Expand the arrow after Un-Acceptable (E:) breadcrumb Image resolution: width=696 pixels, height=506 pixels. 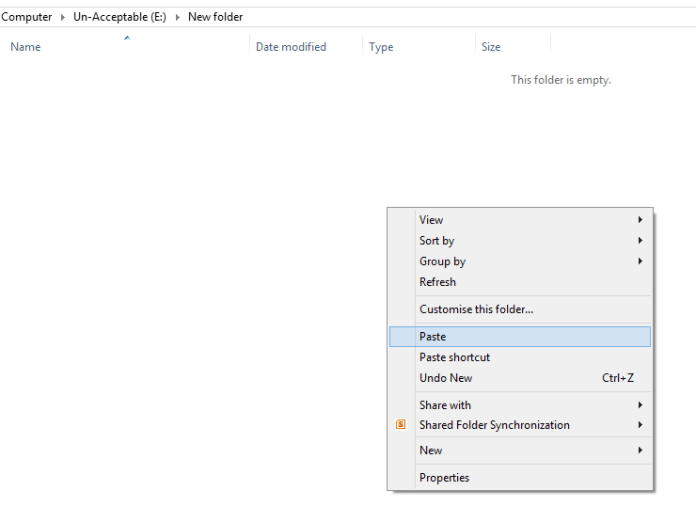click(x=178, y=17)
